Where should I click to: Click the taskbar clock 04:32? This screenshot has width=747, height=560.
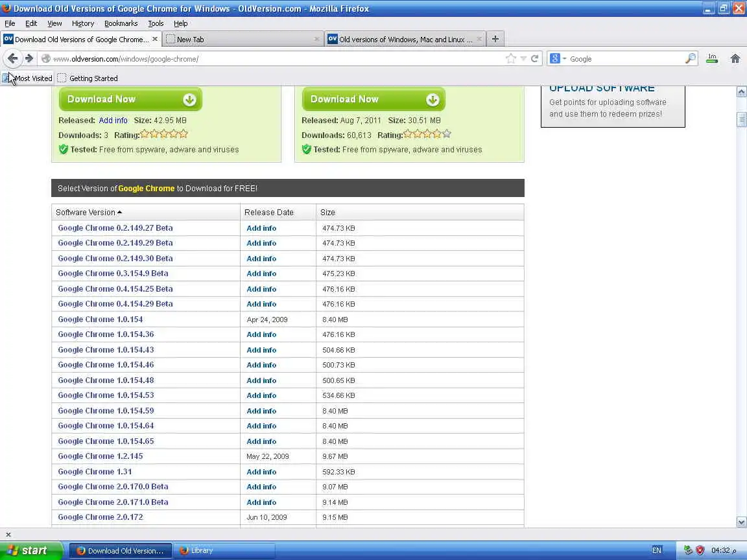tap(724, 550)
